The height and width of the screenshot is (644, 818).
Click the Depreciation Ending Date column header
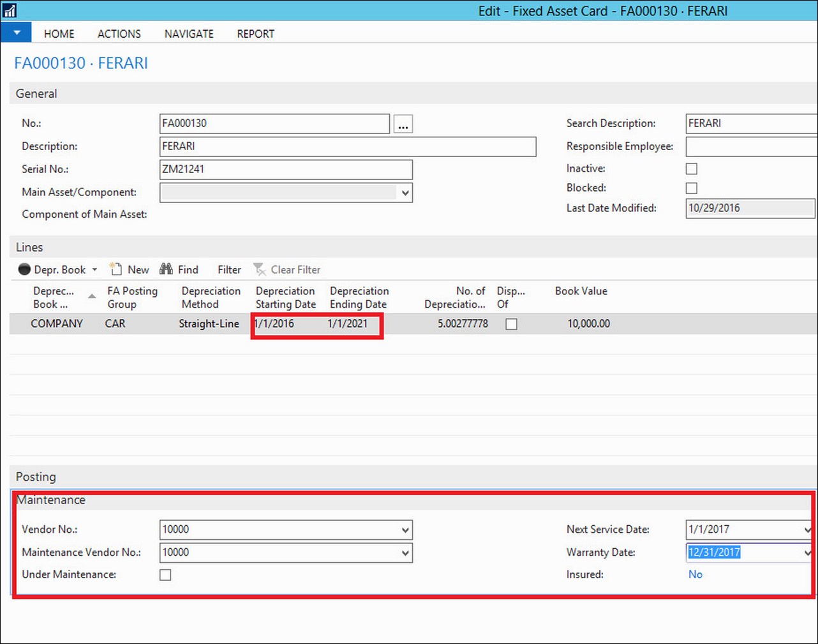tap(359, 297)
